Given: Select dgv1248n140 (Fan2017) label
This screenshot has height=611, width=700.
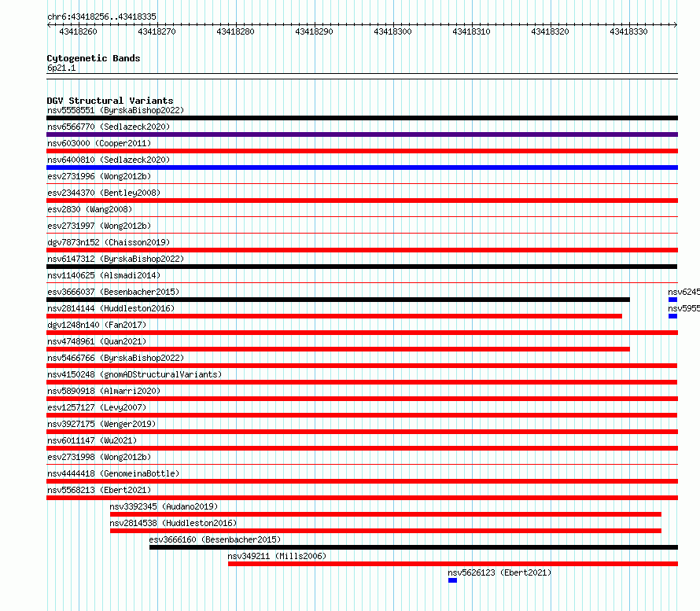Looking at the screenshot, I should pos(97,325).
